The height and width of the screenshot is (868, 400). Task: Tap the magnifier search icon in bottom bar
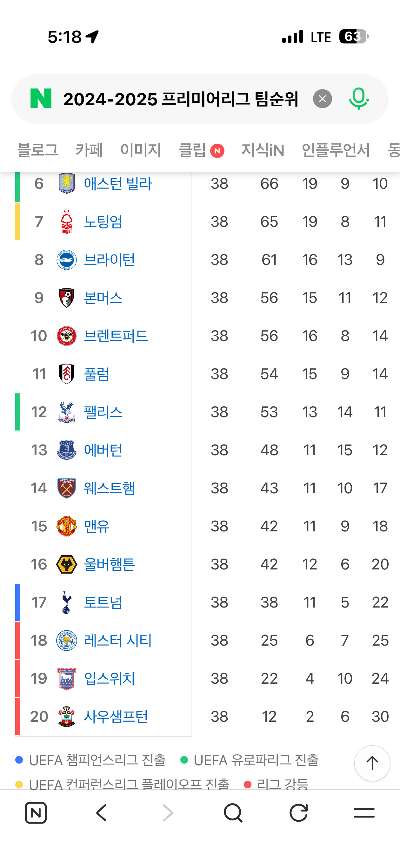233,813
